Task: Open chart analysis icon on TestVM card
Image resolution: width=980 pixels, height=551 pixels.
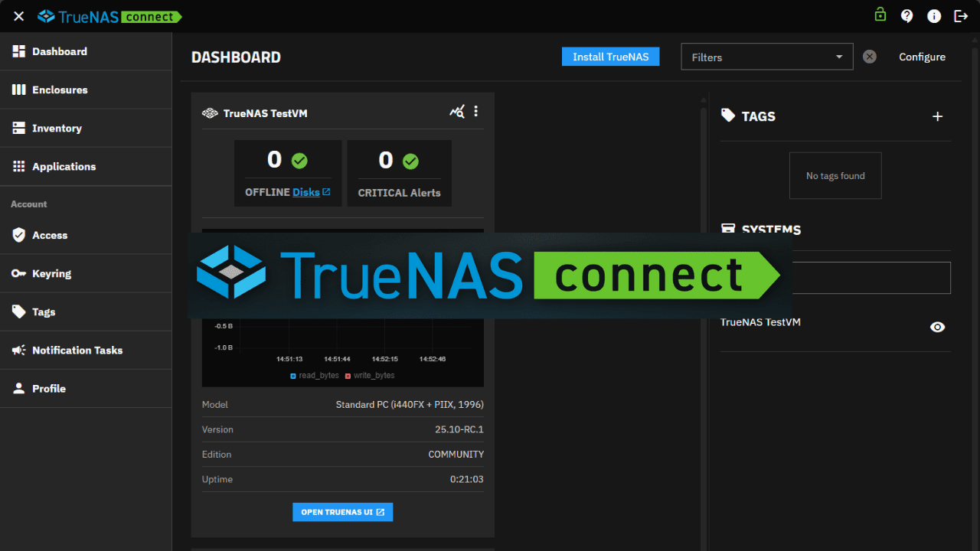Action: (457, 112)
